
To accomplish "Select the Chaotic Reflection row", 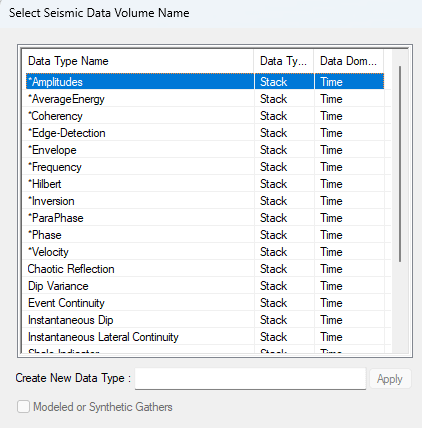I will point(205,269).
